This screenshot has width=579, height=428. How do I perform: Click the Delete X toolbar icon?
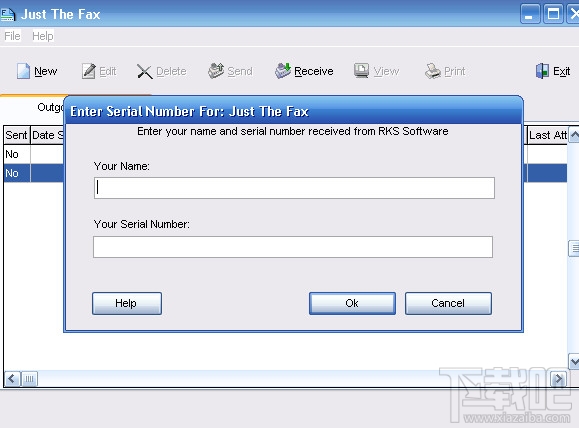tap(144, 71)
